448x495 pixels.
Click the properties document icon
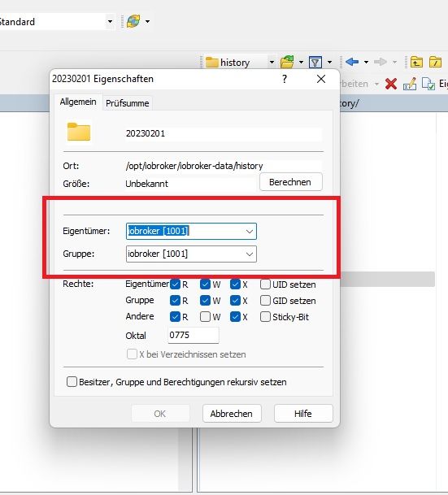tap(428, 84)
